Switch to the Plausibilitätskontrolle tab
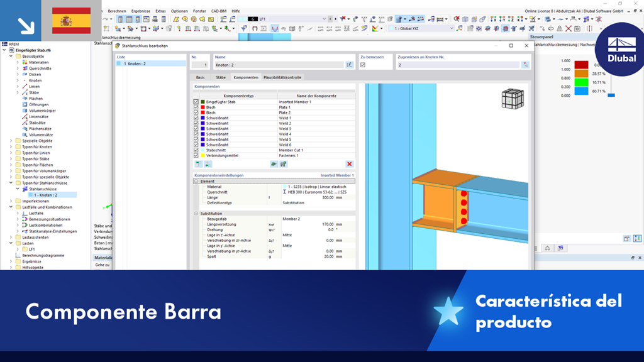This screenshot has width=644, height=362. (282, 77)
